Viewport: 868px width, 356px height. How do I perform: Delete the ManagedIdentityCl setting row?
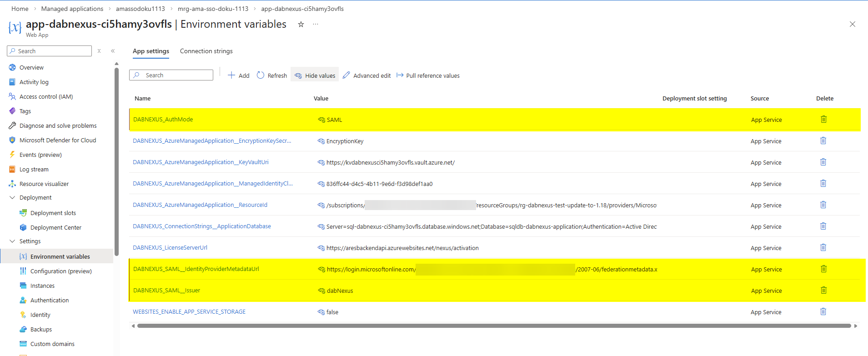(823, 183)
